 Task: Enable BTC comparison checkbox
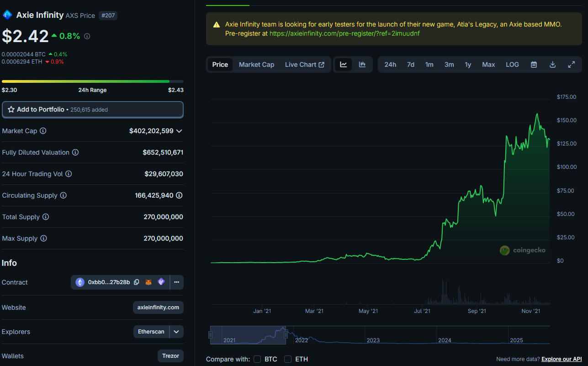point(257,359)
